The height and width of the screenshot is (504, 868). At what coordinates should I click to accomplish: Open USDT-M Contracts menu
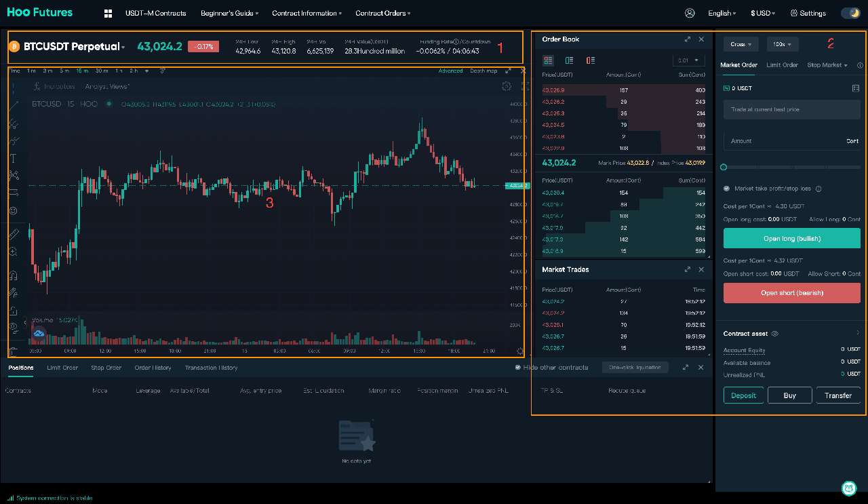tap(155, 13)
